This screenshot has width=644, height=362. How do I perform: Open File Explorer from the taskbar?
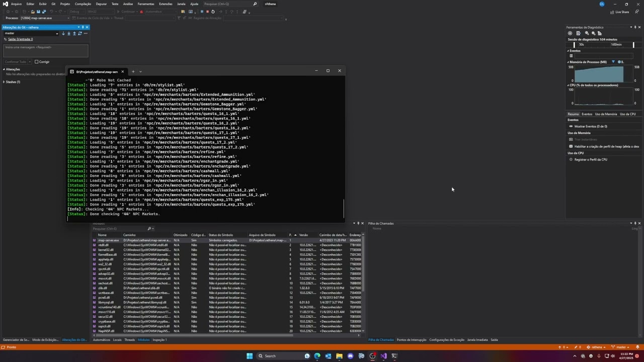point(339,356)
